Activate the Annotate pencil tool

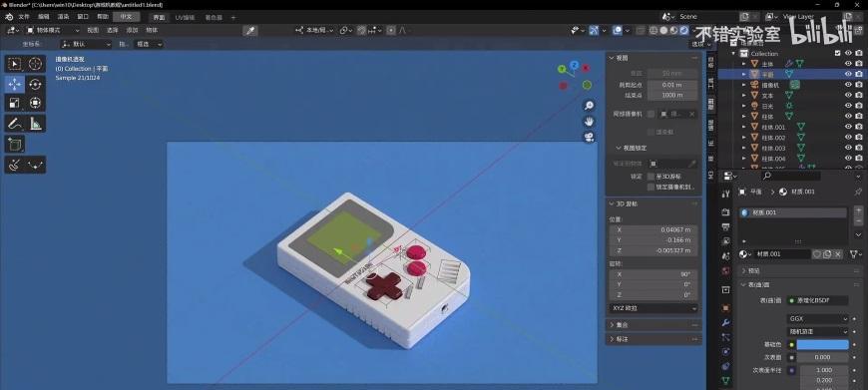point(15,124)
